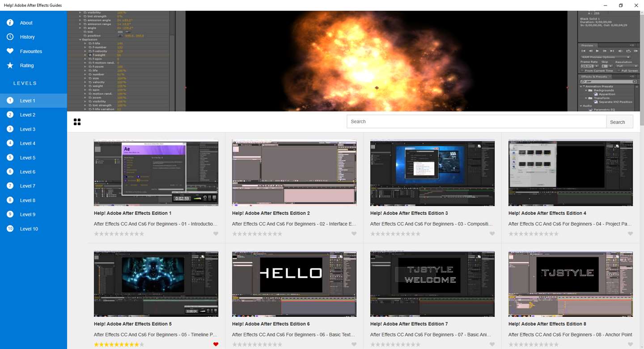This screenshot has height=349, width=644.
Task: Open the Favourites menu item
Action: pos(34,51)
